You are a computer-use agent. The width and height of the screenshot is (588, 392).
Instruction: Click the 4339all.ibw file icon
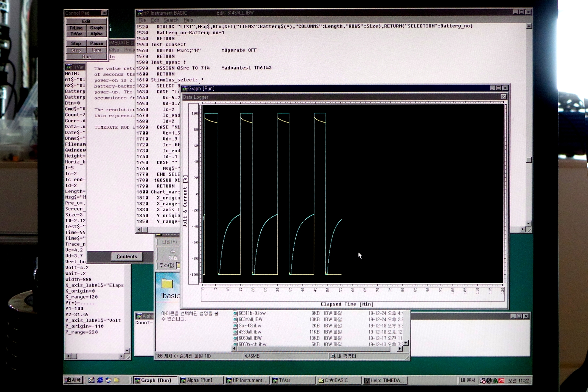pyautogui.click(x=235, y=332)
